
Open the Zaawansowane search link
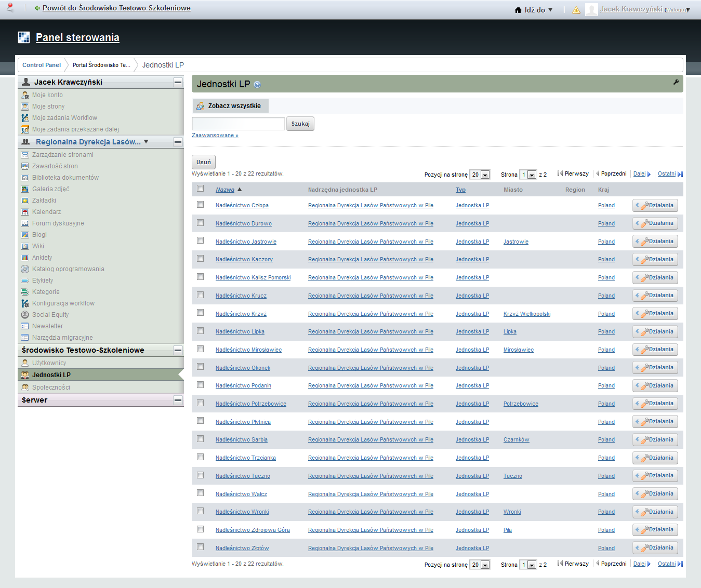click(x=215, y=135)
